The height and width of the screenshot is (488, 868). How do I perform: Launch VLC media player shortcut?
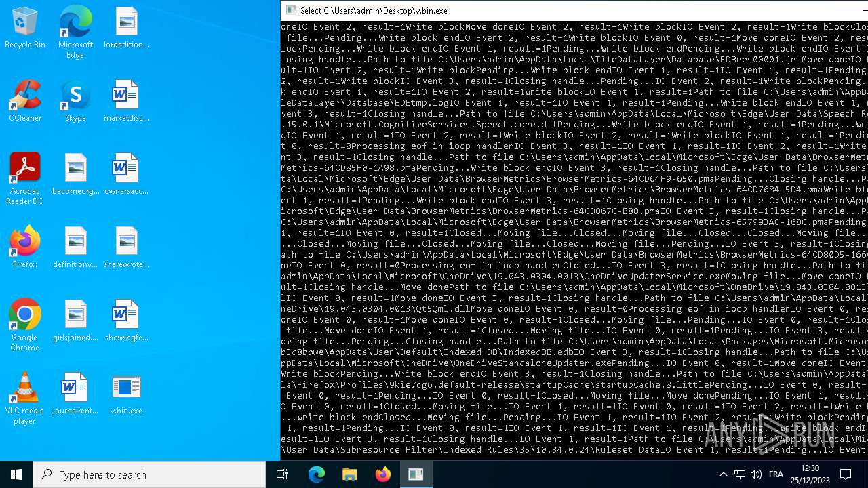pos(25,399)
